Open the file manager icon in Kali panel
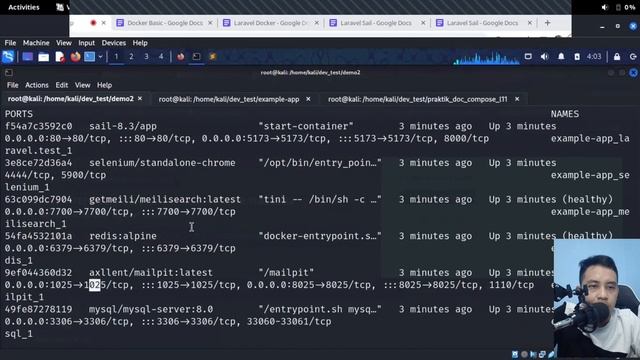 [x=43, y=57]
